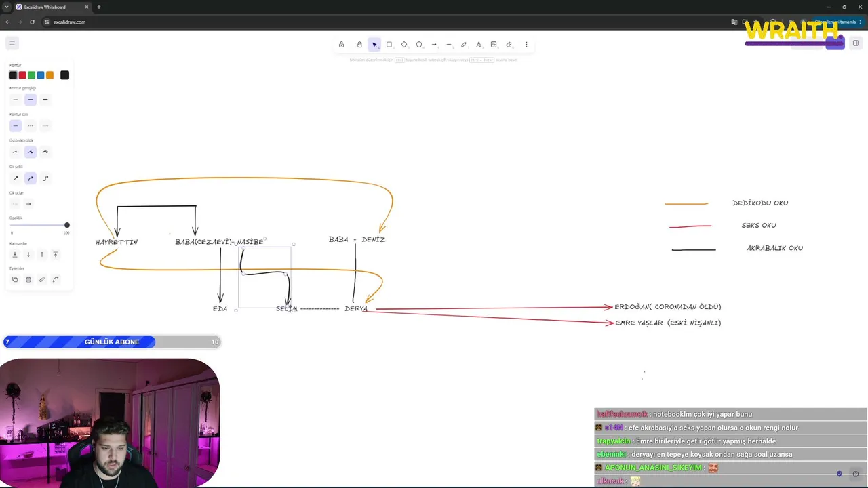Pick the blue stroke color

[x=41, y=75]
